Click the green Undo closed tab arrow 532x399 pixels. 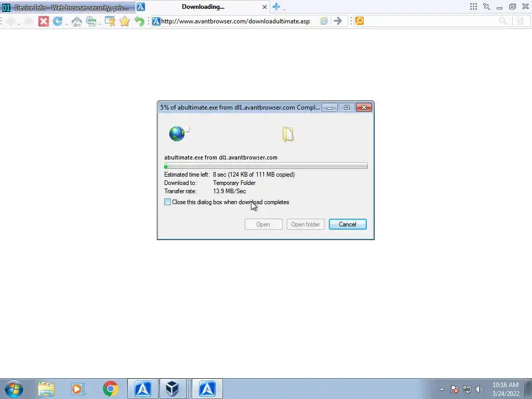click(x=139, y=21)
